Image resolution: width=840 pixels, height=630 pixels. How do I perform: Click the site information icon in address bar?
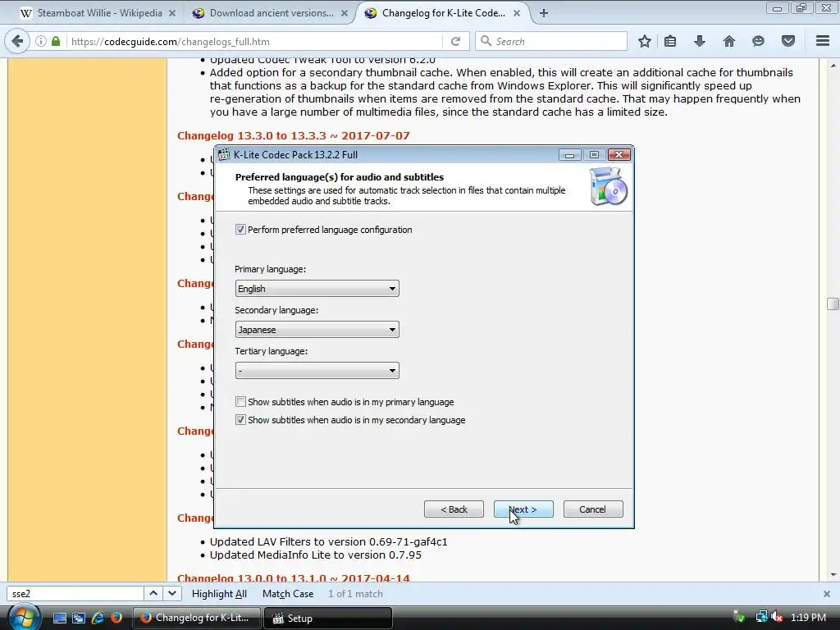41,41
